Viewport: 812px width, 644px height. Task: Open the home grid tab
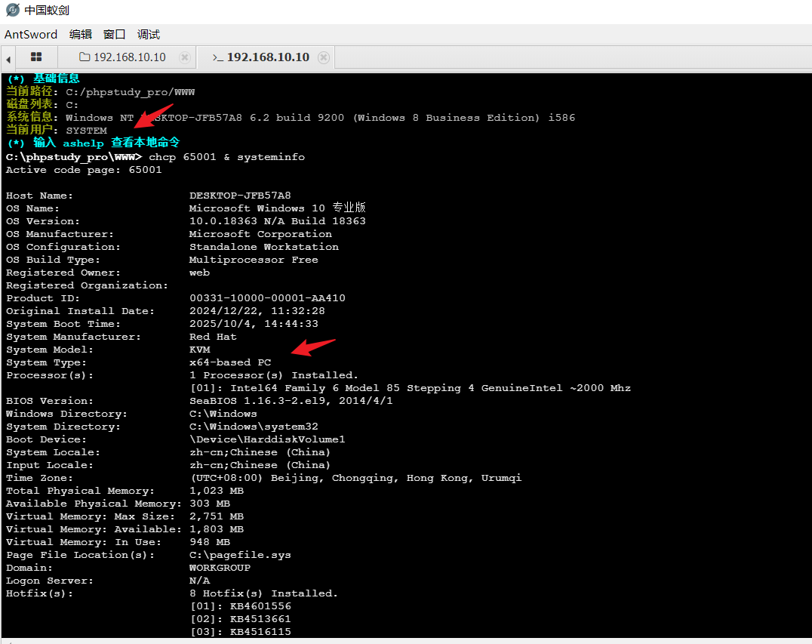(36, 57)
